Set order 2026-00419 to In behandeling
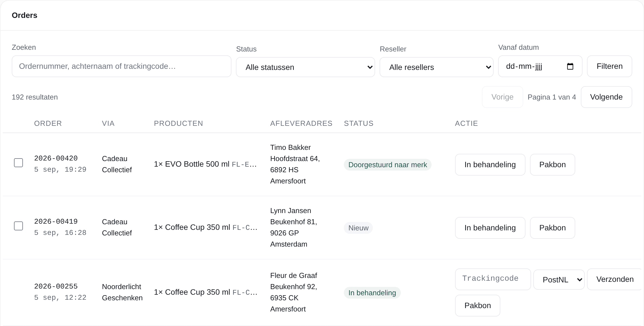This screenshot has width=644, height=326. [x=490, y=228]
